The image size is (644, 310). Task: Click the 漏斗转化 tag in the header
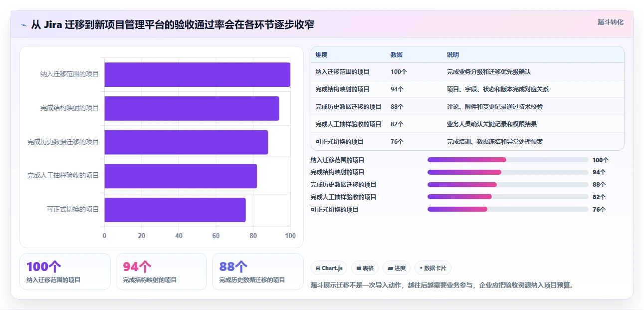point(611,22)
